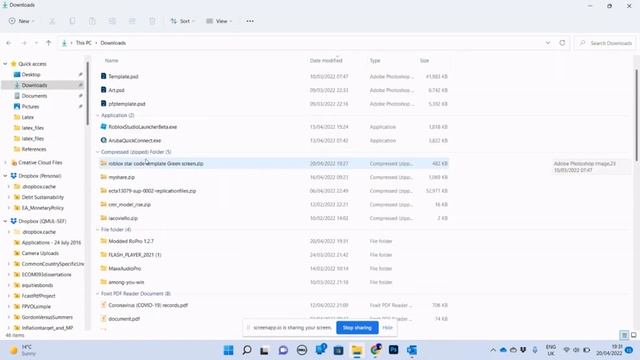The image size is (640, 360).
Task: Open taskbar Search magnifier
Action: (247, 350)
